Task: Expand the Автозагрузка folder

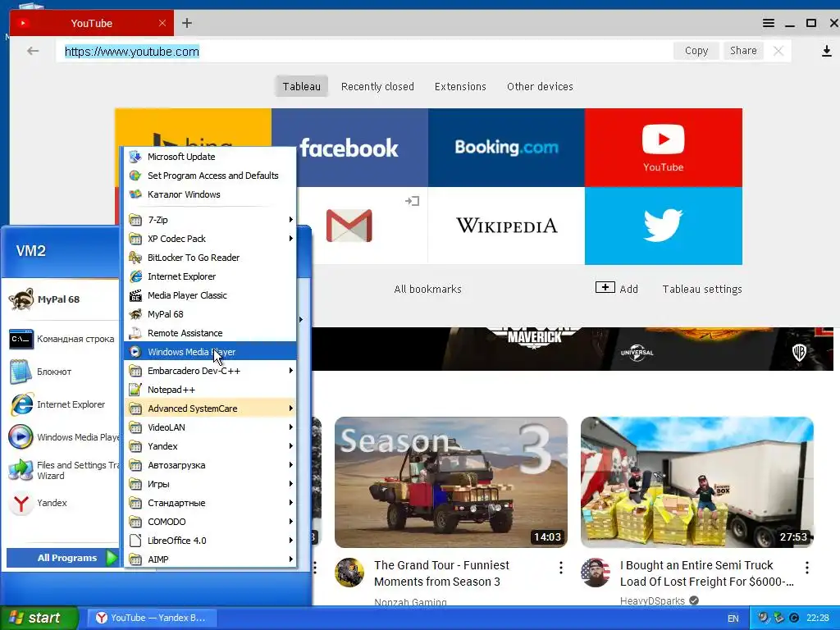Action: pos(210,465)
